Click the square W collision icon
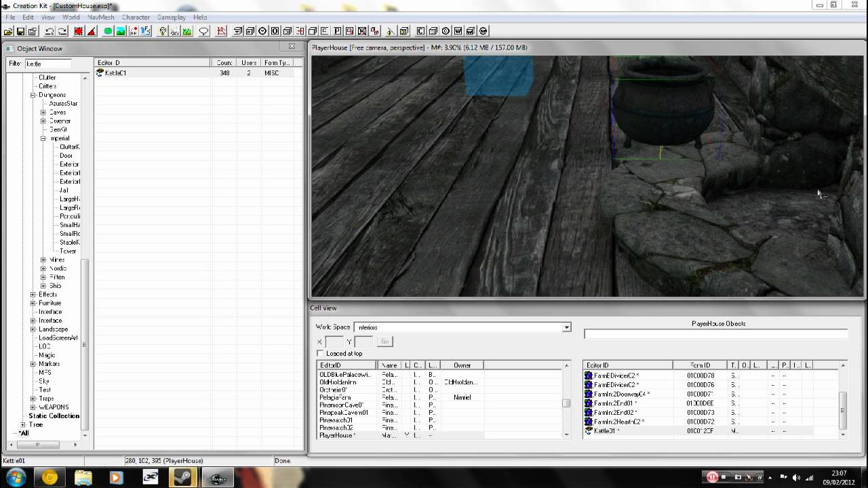 click(x=458, y=31)
